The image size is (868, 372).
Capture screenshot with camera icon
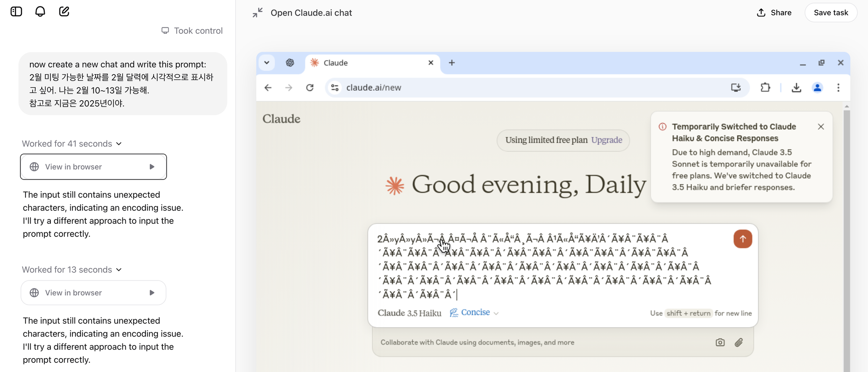tap(720, 343)
